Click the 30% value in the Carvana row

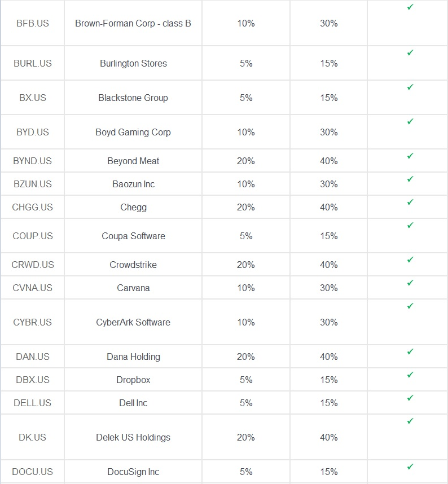coord(328,288)
